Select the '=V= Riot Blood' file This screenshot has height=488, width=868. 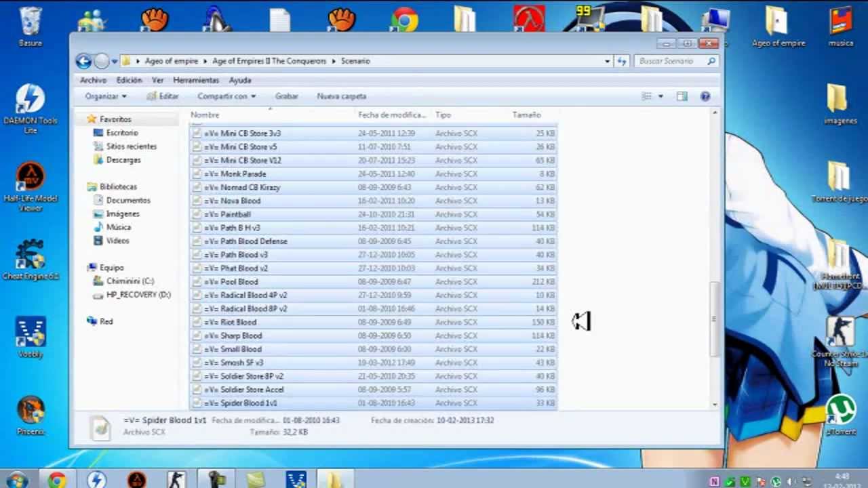point(374,323)
